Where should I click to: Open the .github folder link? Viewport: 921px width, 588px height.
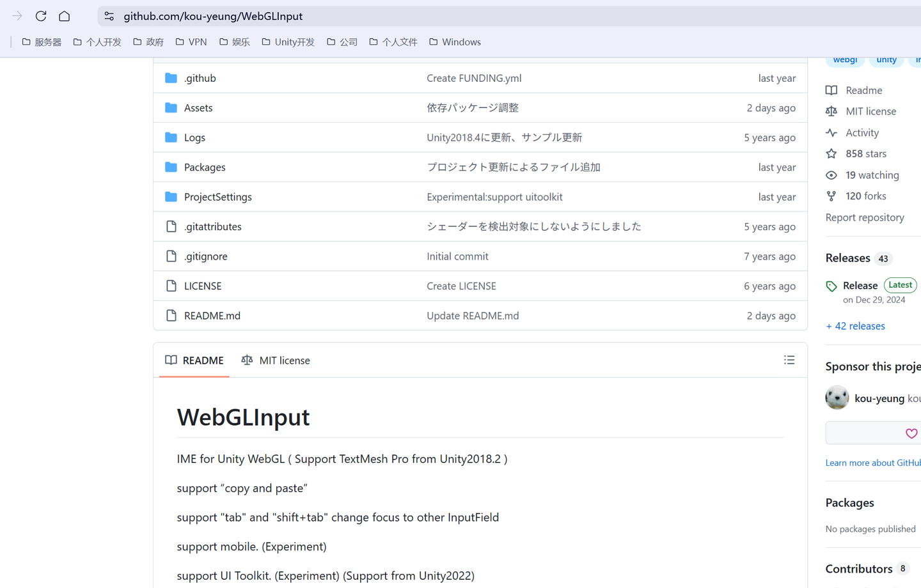[x=200, y=78]
